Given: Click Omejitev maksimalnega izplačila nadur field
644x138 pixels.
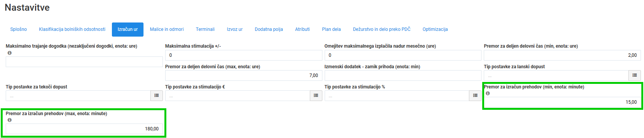Looking at the screenshot, I should pos(403,55).
